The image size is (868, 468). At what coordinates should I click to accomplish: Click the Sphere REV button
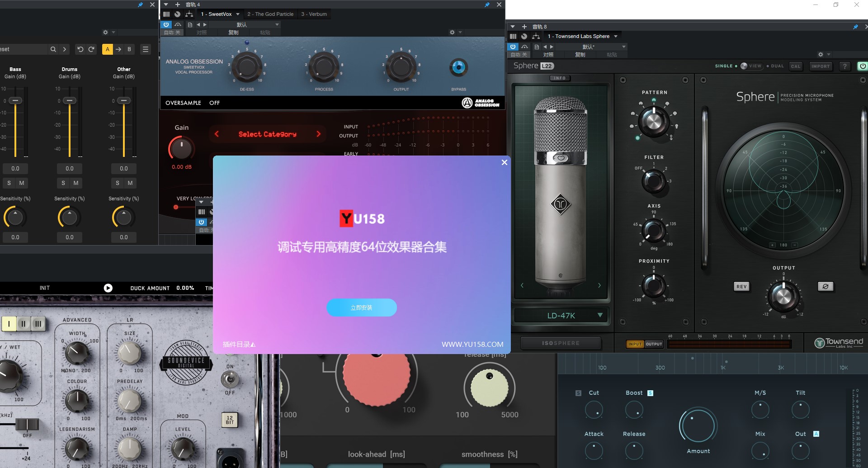pyautogui.click(x=741, y=287)
